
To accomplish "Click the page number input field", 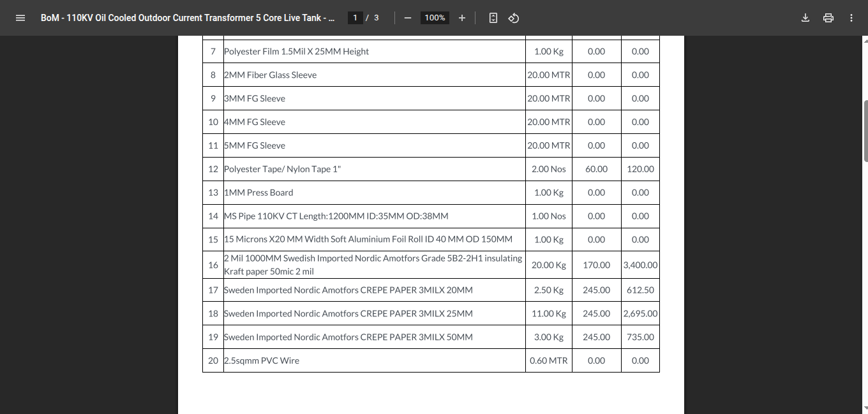I will (x=355, y=18).
